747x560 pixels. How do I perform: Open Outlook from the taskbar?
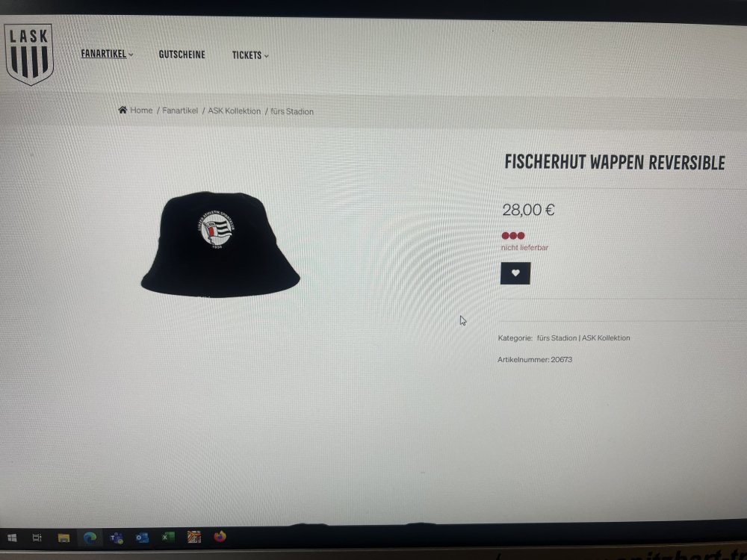[142, 538]
